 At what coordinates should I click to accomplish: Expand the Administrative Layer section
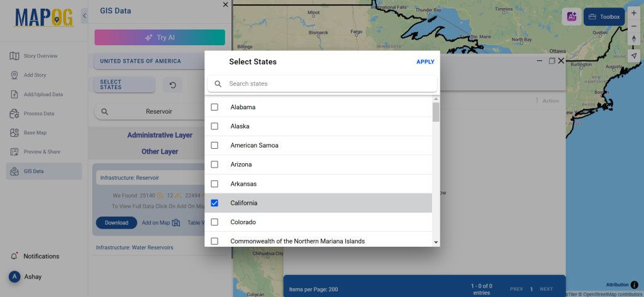pos(160,135)
